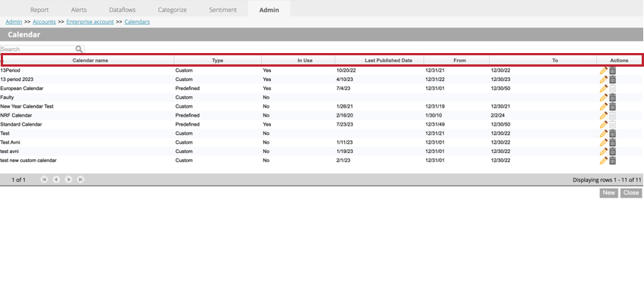Go to the previous page of results
The width and height of the screenshot is (644, 306).
coord(56,180)
